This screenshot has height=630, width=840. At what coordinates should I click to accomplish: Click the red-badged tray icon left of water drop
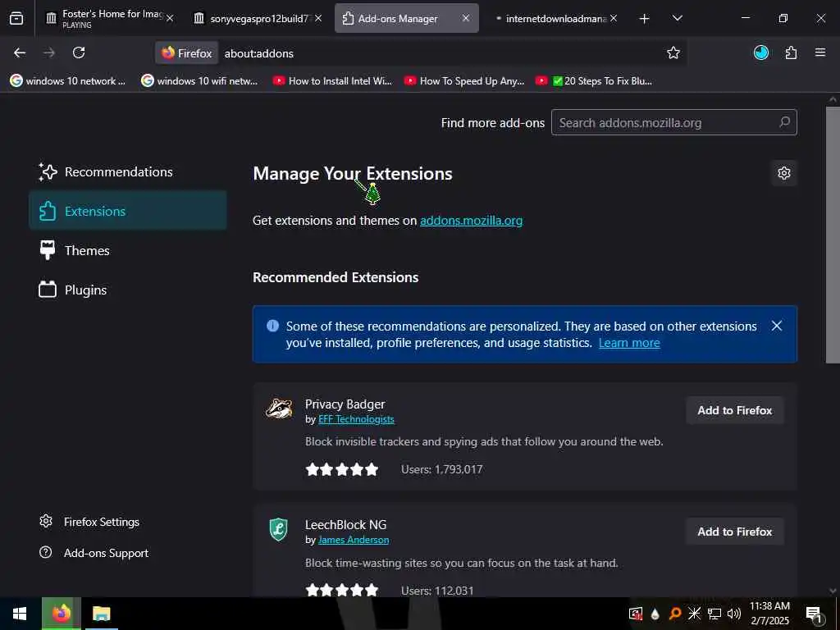click(x=636, y=614)
